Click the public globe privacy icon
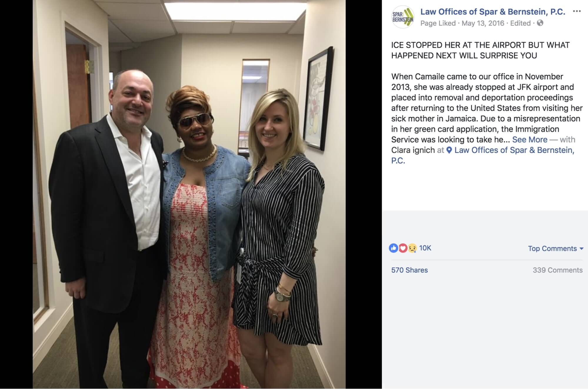The height and width of the screenshot is (389, 588). (x=540, y=23)
